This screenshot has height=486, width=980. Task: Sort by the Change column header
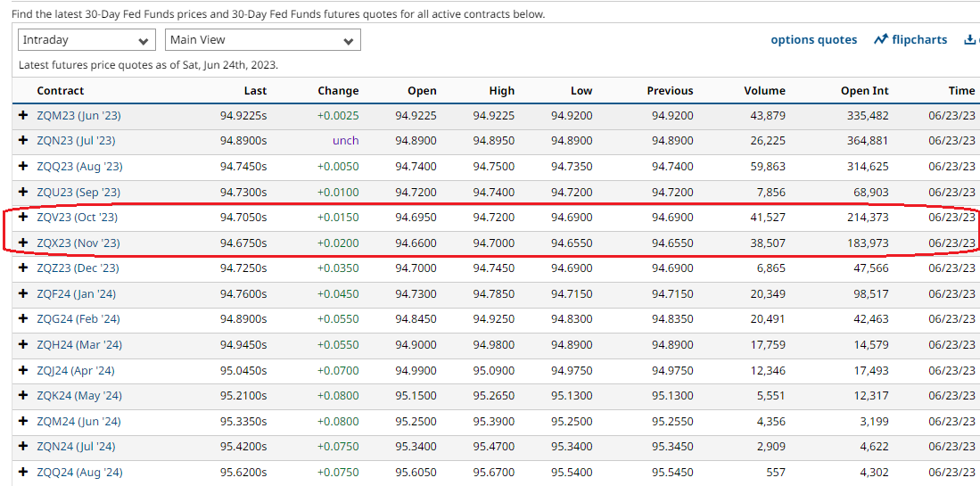coord(338,91)
